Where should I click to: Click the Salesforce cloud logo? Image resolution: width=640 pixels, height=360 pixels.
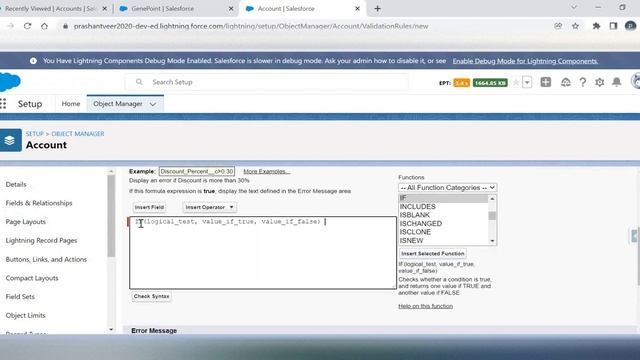point(10,82)
